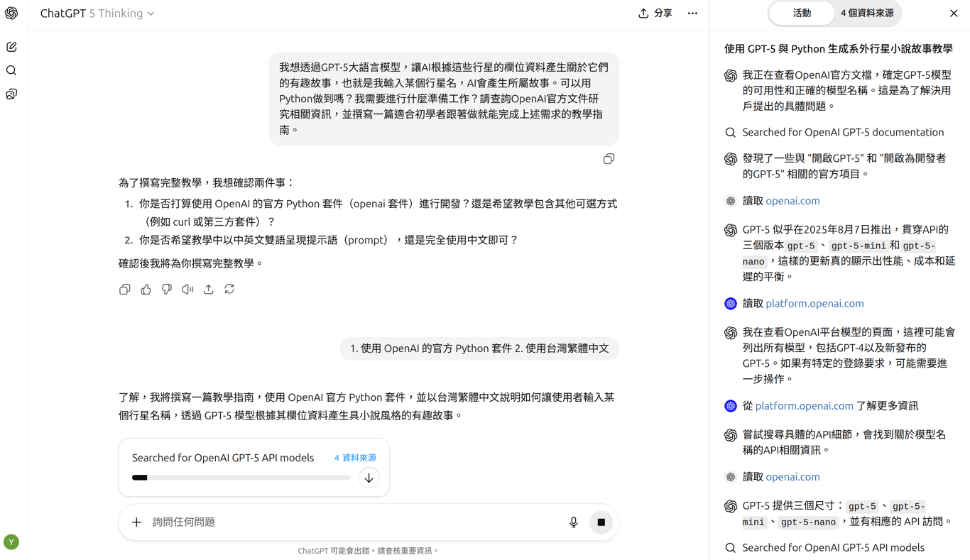Image resolution: width=970 pixels, height=560 pixels.
Task: Stop generating with the black stop button
Action: click(601, 522)
